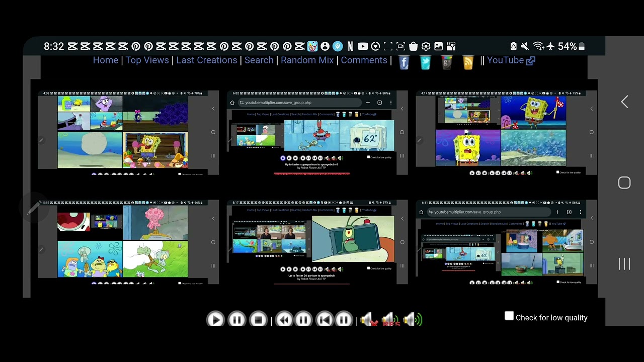The height and width of the screenshot is (362, 644).
Task: Tap the YouTube notification icon in status bar
Action: coord(363,46)
